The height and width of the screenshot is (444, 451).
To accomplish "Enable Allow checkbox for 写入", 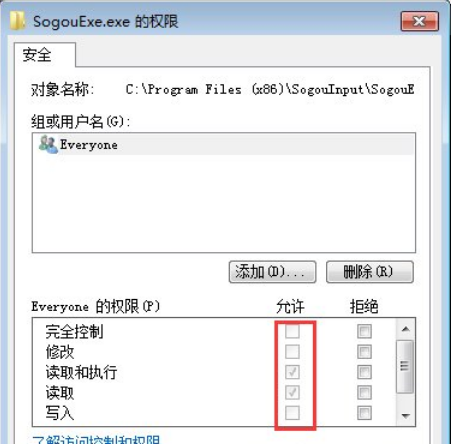I will 292,413.
